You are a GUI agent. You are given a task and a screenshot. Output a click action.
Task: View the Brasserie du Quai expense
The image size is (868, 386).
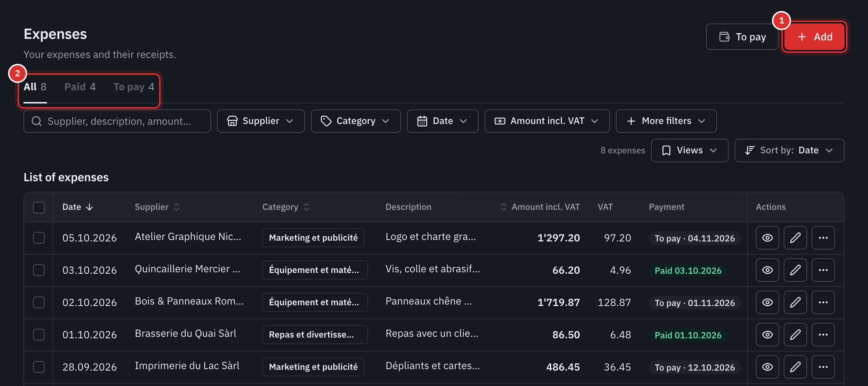767,335
